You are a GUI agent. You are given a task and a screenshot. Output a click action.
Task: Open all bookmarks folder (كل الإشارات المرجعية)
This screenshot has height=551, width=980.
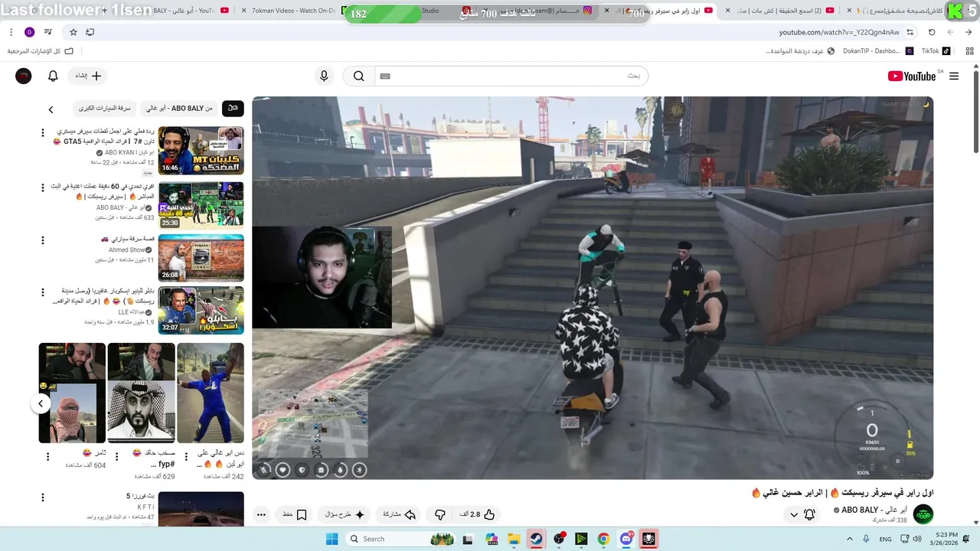click(x=40, y=51)
